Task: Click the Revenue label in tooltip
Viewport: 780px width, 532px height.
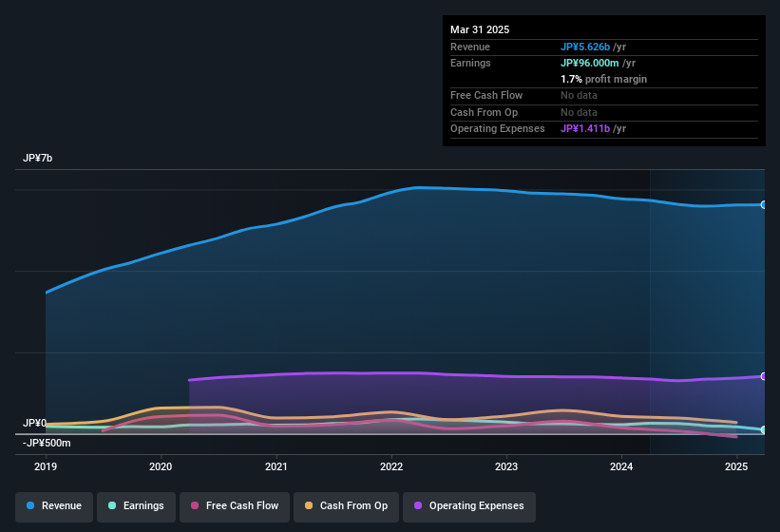Action: [470, 47]
